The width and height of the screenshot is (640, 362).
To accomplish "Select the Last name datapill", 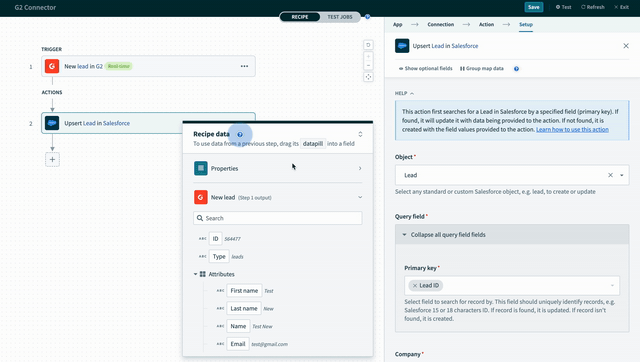I will [x=244, y=309].
